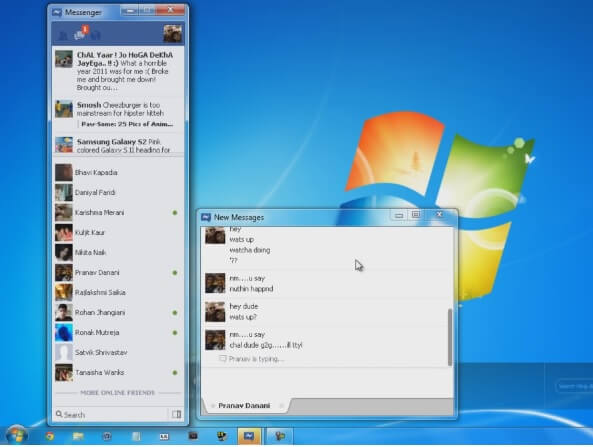Start chat with Rohan Jhangiani
593x447 pixels.
(x=118, y=313)
